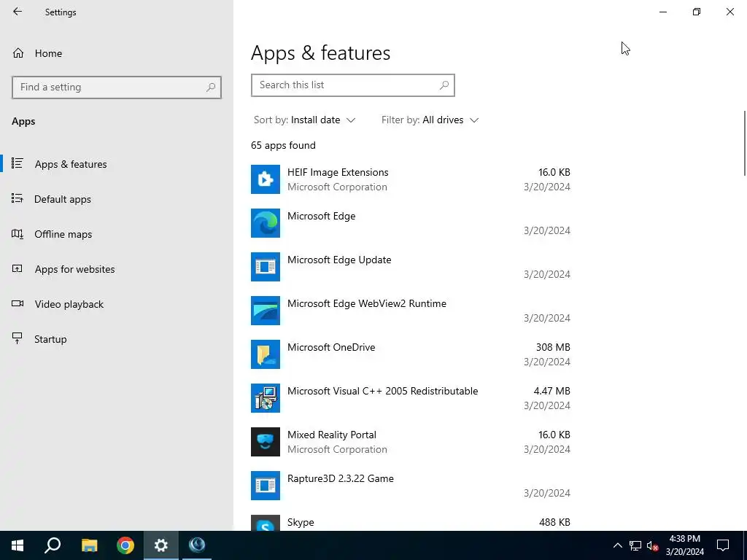Select Microsoft Edge Update entry text
Screen dimensions: 747x560
tap(339, 260)
